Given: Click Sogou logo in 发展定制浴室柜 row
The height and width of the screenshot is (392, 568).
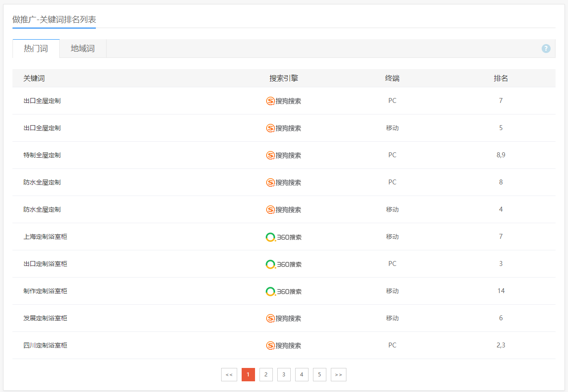Looking at the screenshot, I should tap(284, 318).
